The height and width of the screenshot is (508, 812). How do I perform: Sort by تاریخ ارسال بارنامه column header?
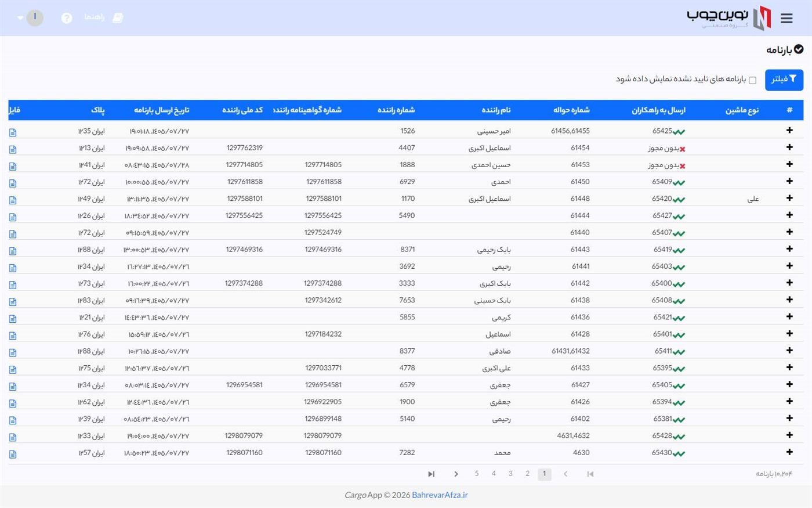161,110
